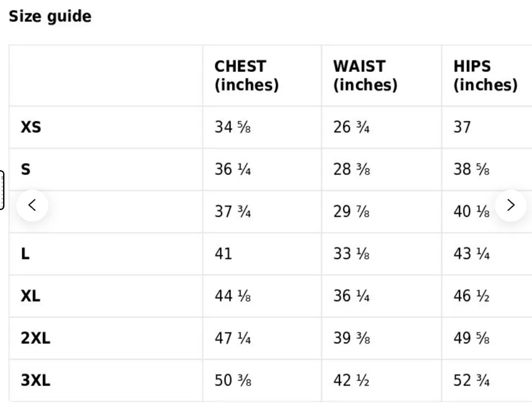Click the 3XL chest value 50 ⅜

point(233,380)
